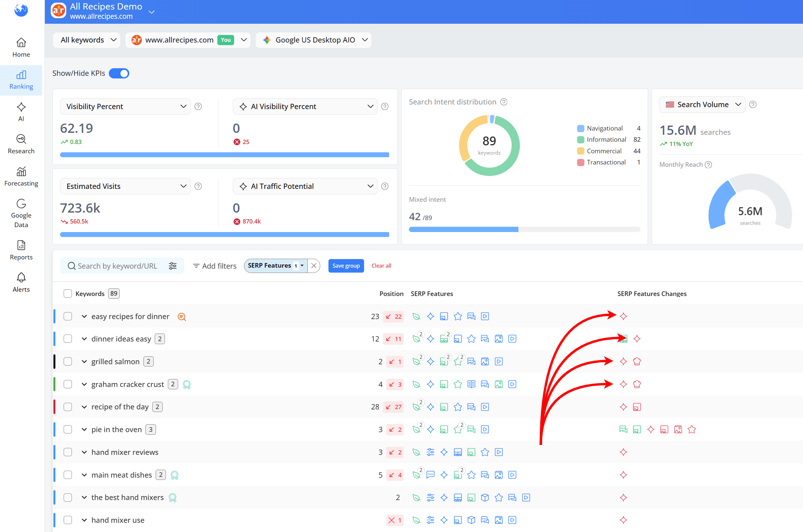Go to the Reports section
This screenshot has width=803, height=532.
click(21, 250)
